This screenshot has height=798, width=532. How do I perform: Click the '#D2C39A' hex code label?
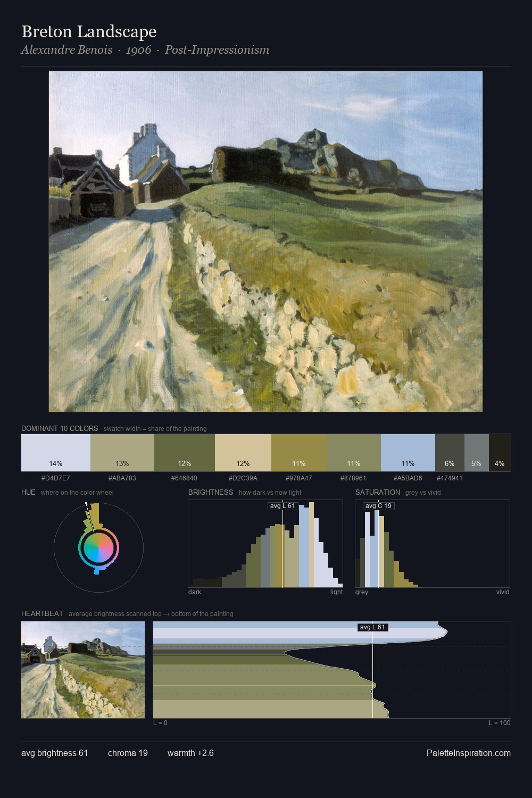pyautogui.click(x=243, y=478)
